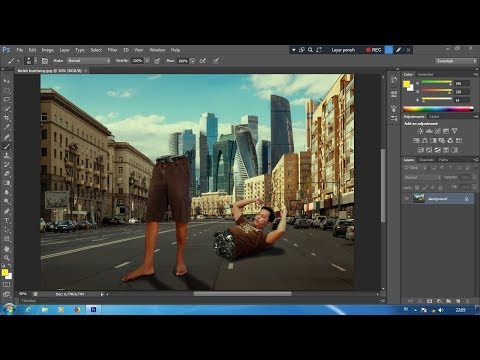Select the Healing Brush tool

point(7,137)
